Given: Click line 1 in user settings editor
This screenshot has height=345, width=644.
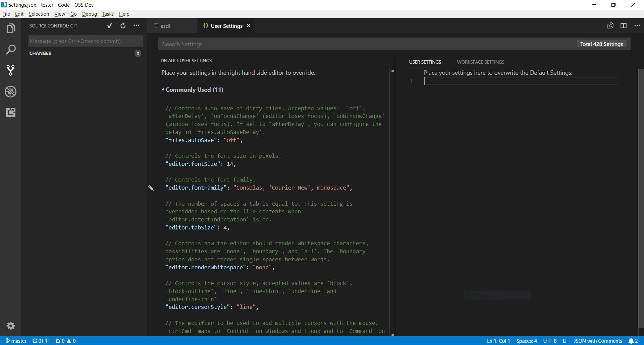Looking at the screenshot, I should click(521, 81).
